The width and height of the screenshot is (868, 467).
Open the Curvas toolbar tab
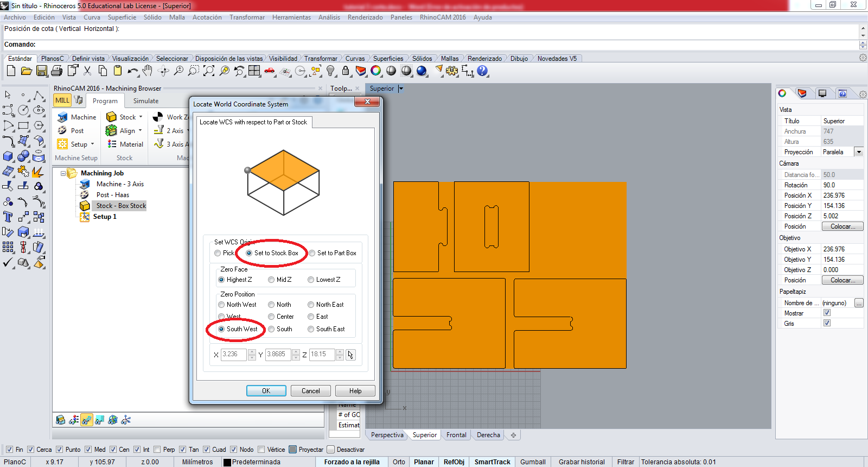(355, 59)
